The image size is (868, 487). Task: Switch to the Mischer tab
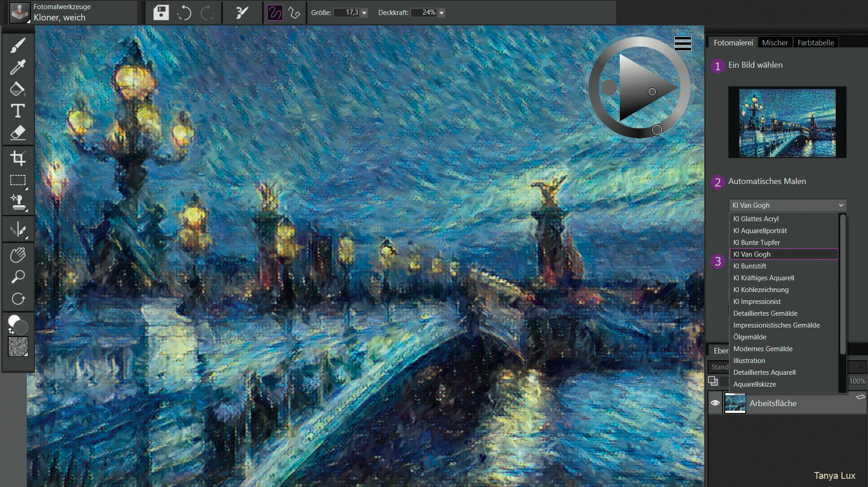[775, 43]
